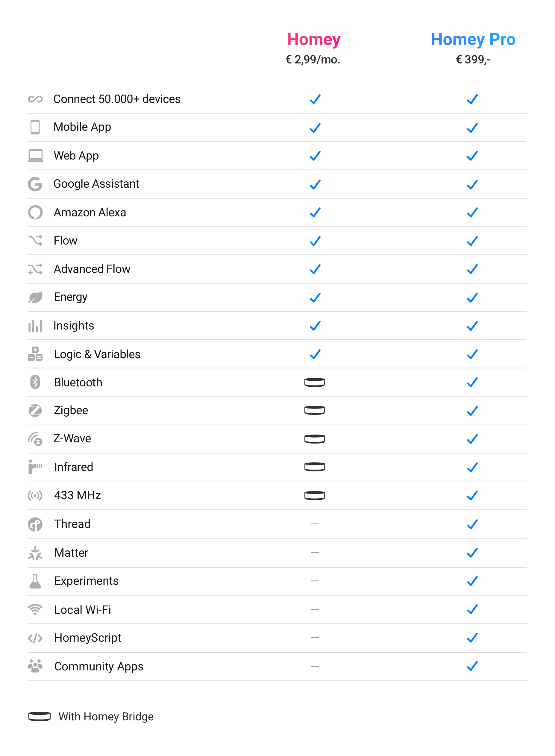Click the Community Apps people icon
Viewport: 555px width, 756px height.
pos(35,666)
